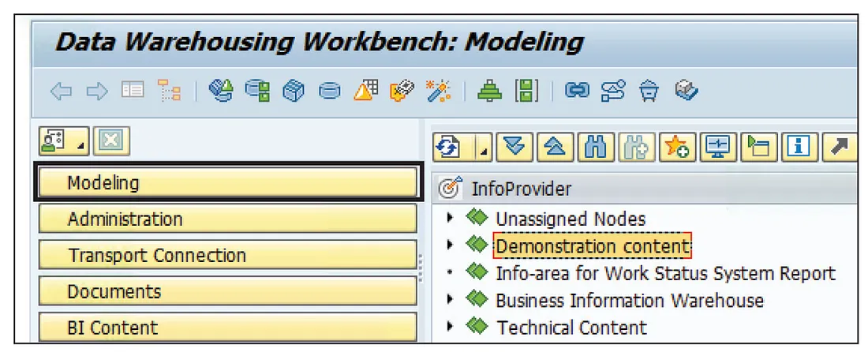The image size is (868, 352).
Task: Click the green bracketed blocks icon
Action: point(526,91)
